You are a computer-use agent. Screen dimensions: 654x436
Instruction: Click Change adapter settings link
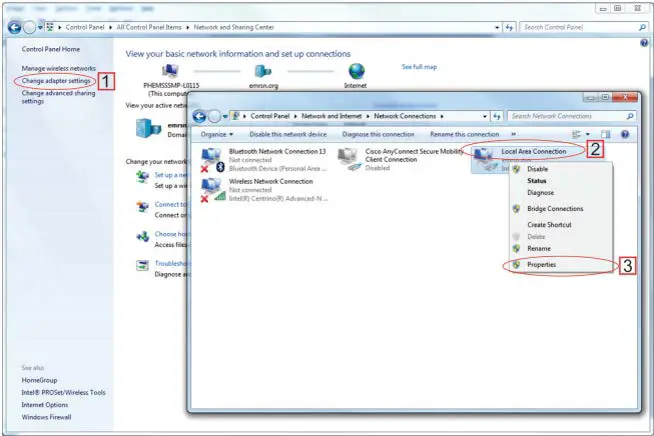[x=56, y=81]
